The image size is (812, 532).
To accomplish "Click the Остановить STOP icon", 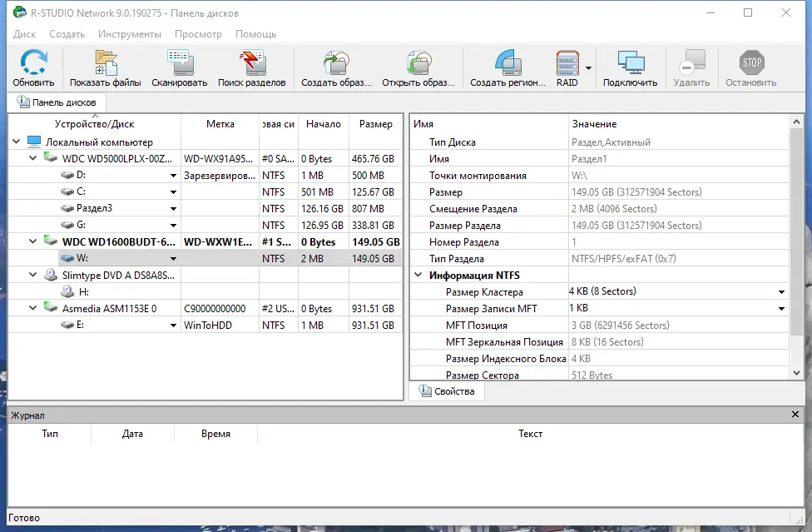I will (751, 62).
